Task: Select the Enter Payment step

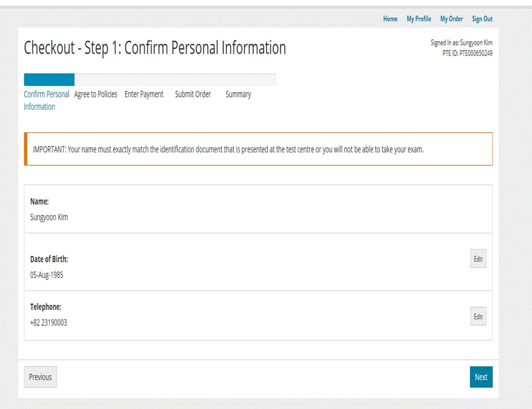Action: click(144, 94)
